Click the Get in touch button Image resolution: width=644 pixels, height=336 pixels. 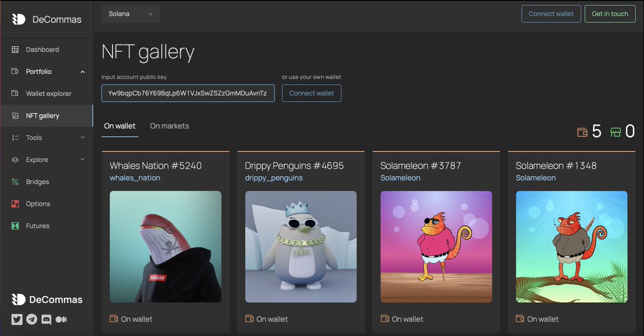coord(610,14)
